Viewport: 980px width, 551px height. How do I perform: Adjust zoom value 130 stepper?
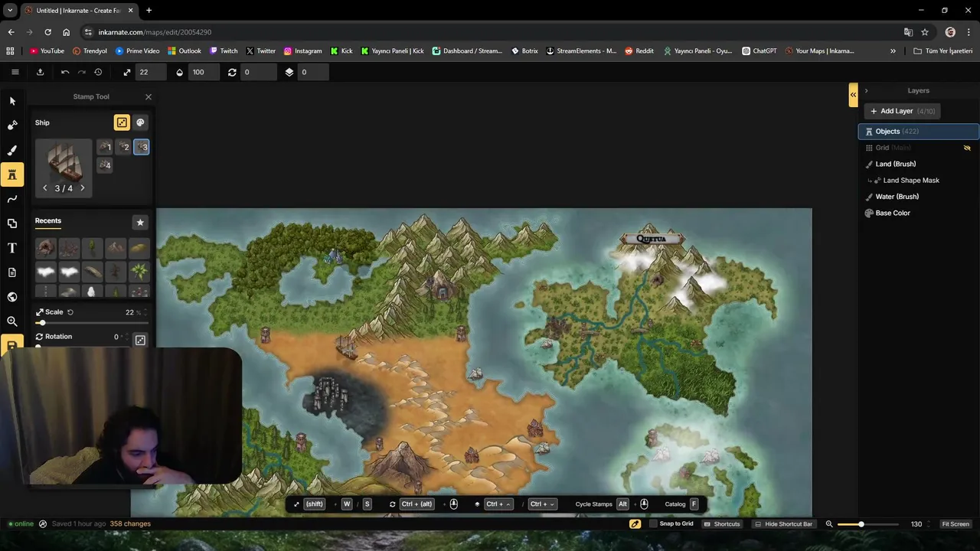coord(929,524)
